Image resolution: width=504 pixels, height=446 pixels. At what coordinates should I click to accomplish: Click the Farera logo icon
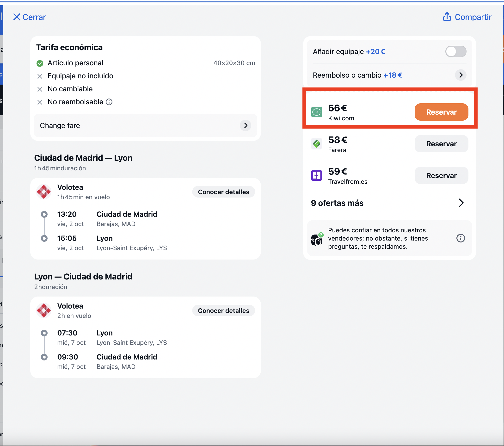[x=317, y=144]
